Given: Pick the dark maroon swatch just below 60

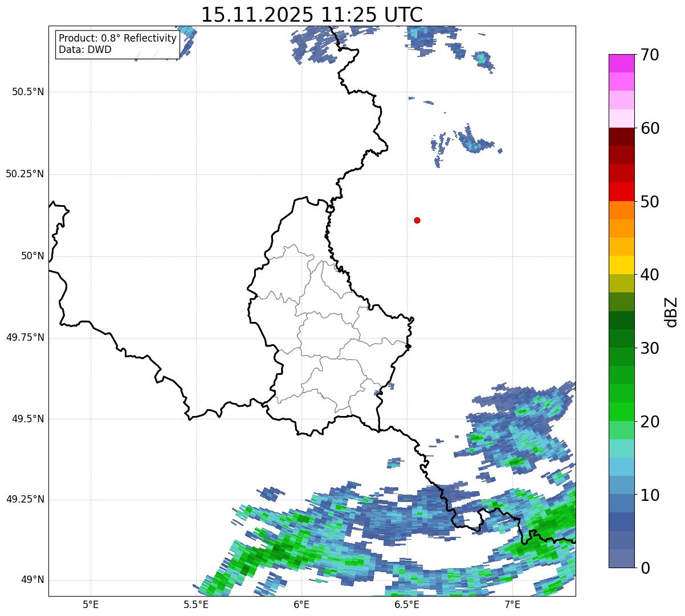Looking at the screenshot, I should pos(622,137).
